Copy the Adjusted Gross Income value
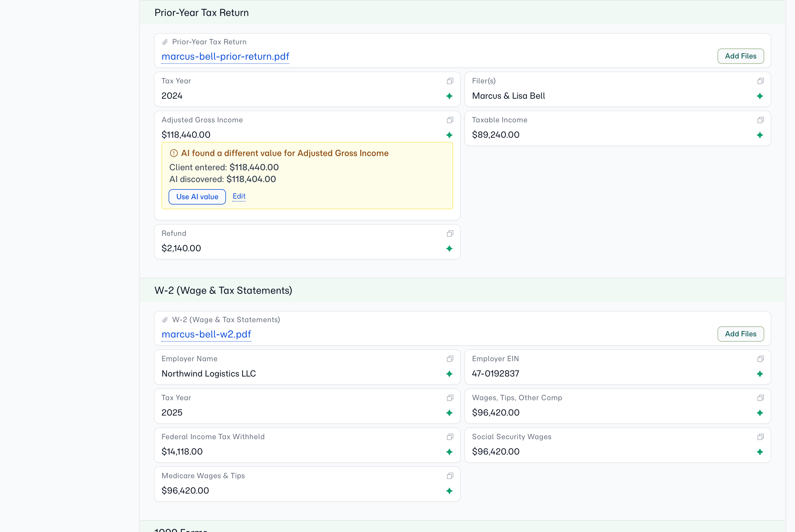Screen dimensions: 795x532 tap(450, 120)
